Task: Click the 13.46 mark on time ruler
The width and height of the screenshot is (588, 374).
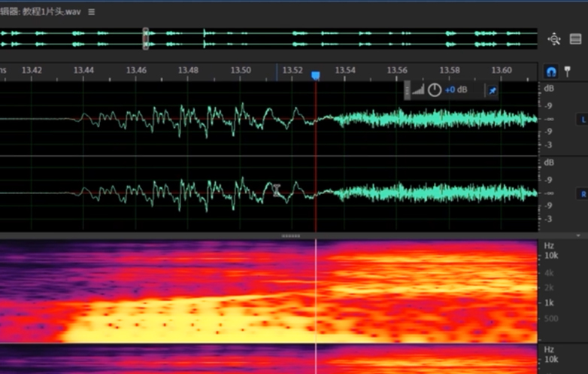Action: tap(136, 70)
